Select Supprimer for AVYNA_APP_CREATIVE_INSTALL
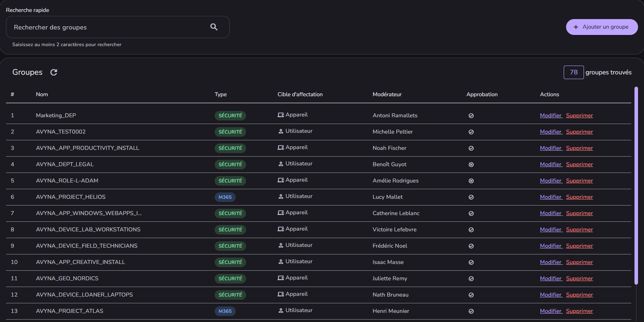Viewport: 644px width, 322px height. [x=579, y=262]
